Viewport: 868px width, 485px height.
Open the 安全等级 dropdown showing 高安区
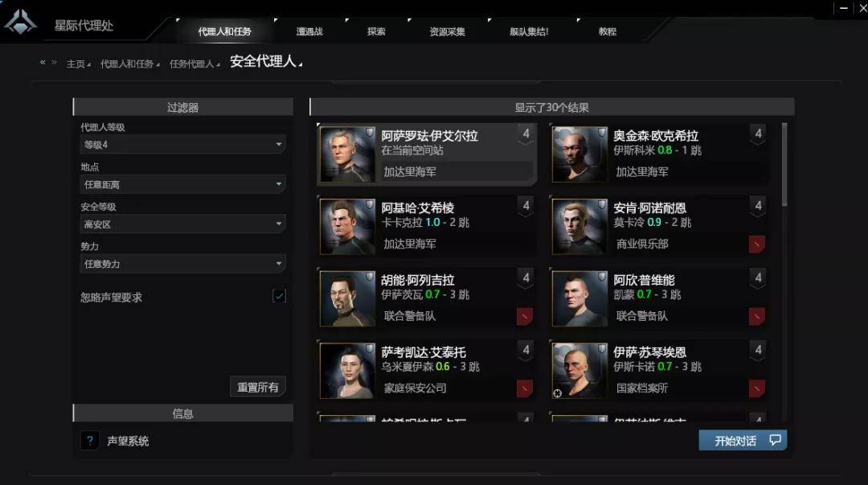click(182, 224)
